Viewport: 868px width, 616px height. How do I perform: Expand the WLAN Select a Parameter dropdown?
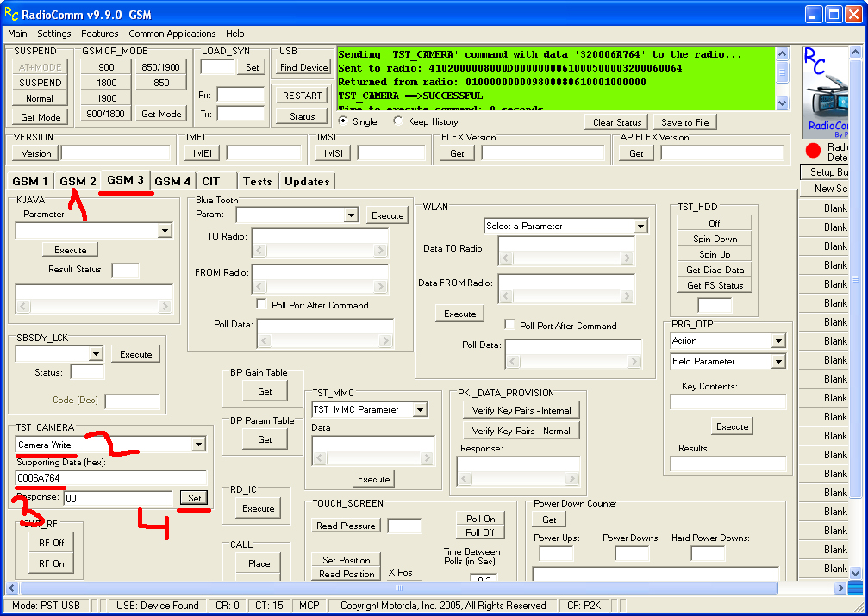click(x=640, y=226)
